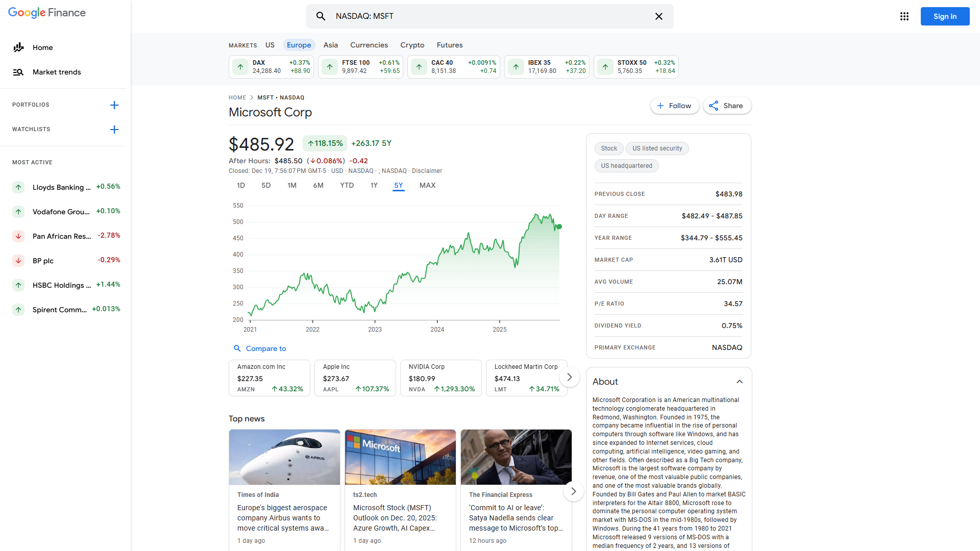This screenshot has width=980, height=551.
Task: Sign in to Google Finance
Action: pos(944,16)
